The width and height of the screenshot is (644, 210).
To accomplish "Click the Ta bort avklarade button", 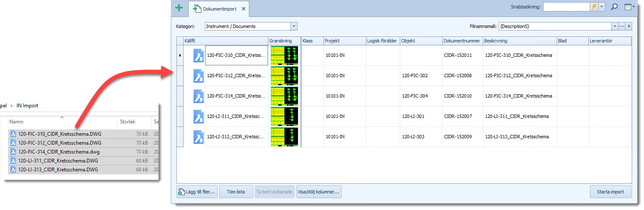I will (275, 192).
